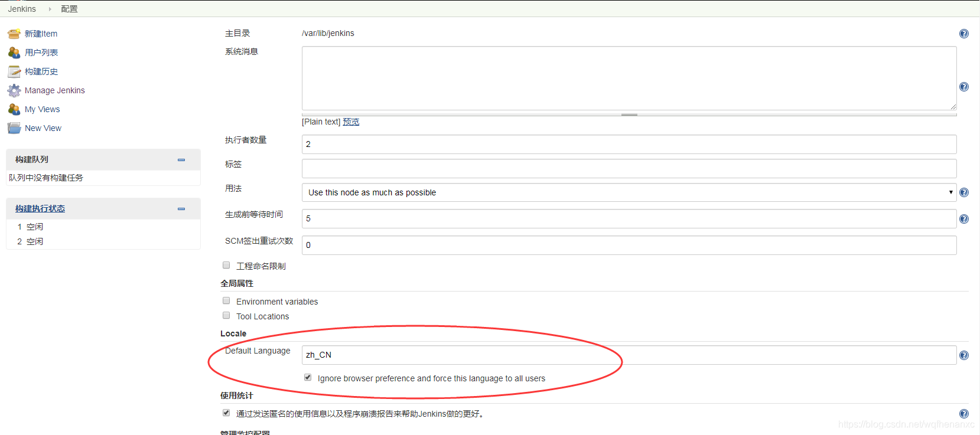Uncheck Ignore browser preference checkbox

(x=308, y=378)
